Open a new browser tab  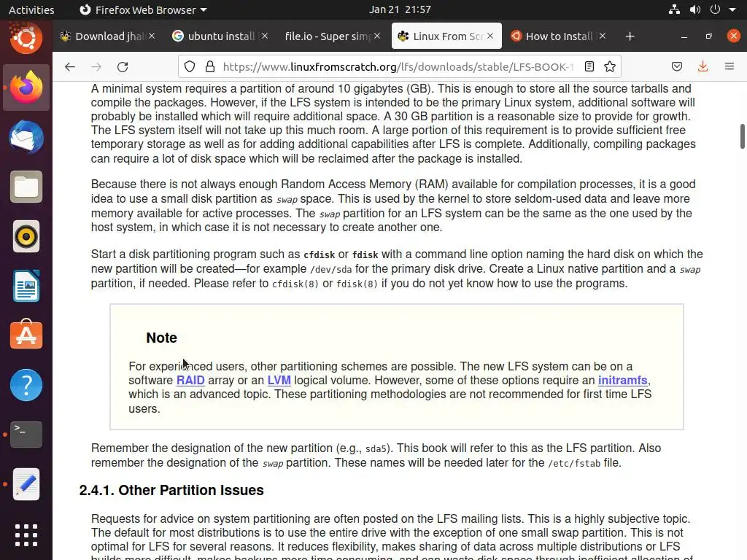tap(630, 36)
